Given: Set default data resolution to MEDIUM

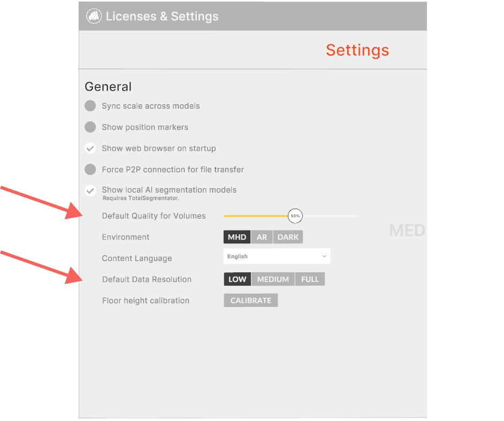Looking at the screenshot, I should pyautogui.click(x=273, y=279).
